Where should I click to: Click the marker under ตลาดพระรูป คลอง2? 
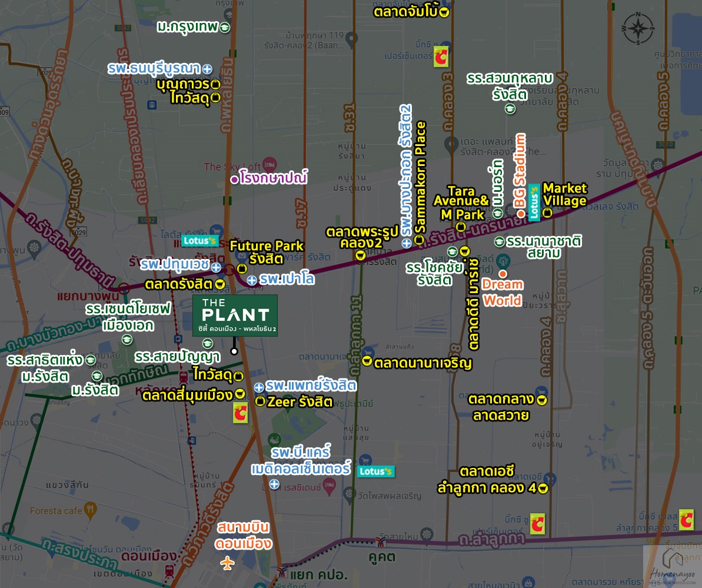coord(360,255)
